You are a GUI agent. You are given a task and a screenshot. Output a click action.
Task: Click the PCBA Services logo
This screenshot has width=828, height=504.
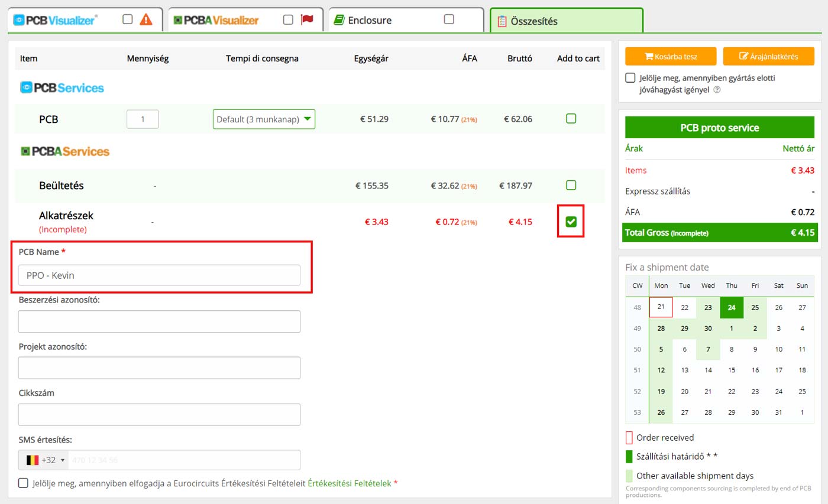(x=65, y=151)
